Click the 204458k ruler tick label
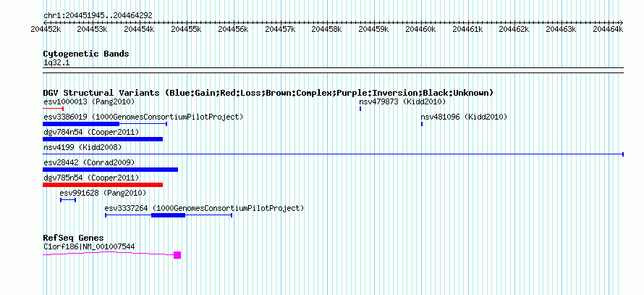 (x=327, y=29)
